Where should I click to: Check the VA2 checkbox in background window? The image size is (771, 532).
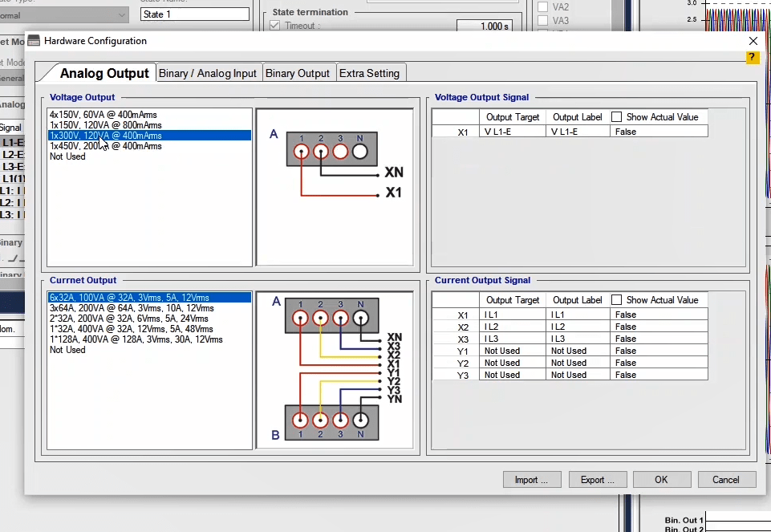543,7
